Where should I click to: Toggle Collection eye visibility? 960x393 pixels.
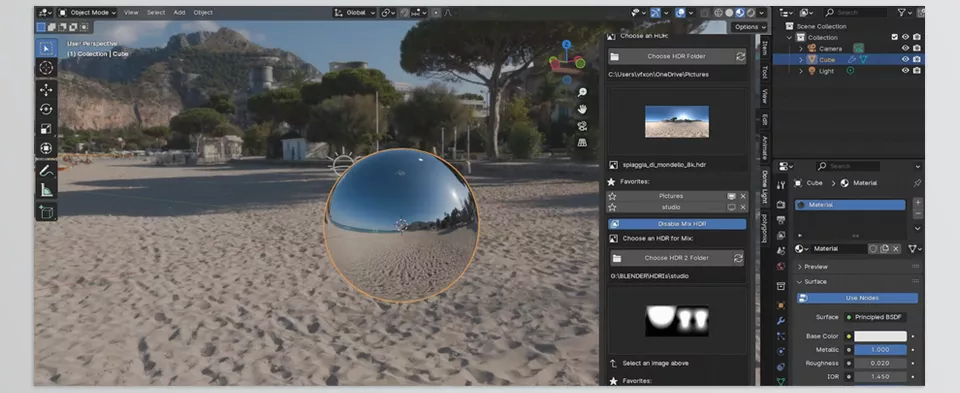point(906,37)
